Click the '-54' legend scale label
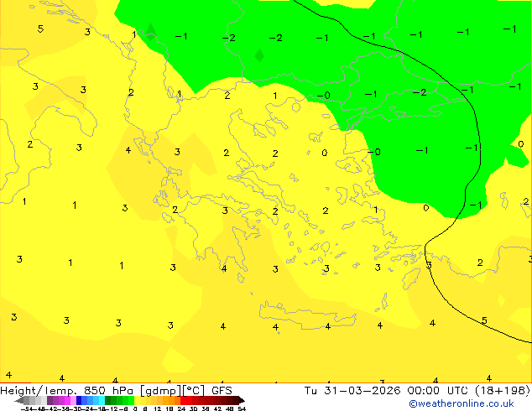This screenshot has width=532, height=411. [27, 408]
